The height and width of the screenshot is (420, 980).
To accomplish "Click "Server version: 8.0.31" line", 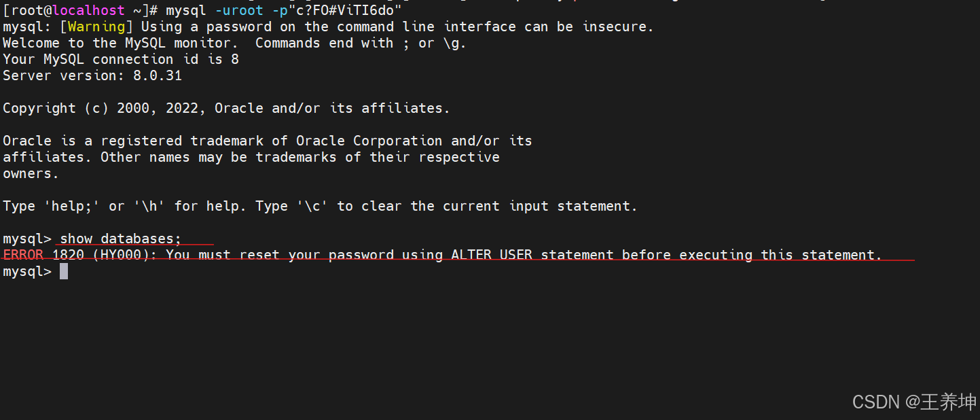I will pyautogui.click(x=92, y=75).
